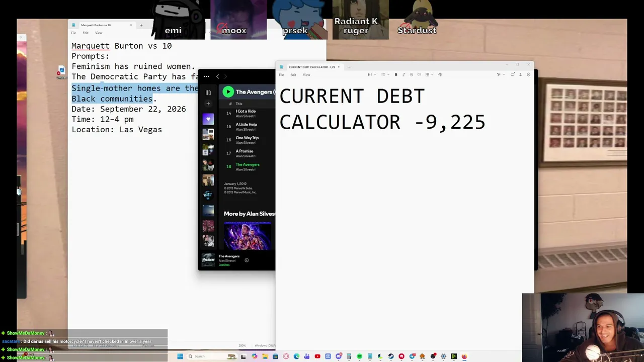Open notepad settings gear

528,74
